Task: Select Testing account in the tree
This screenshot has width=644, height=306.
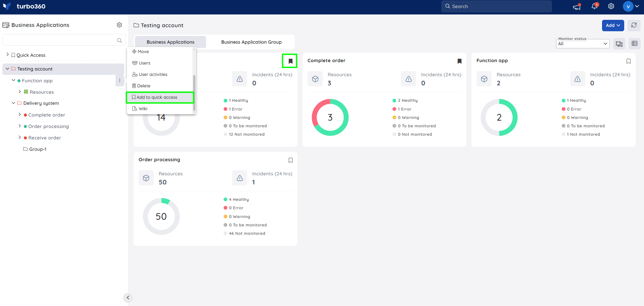Action: [35, 69]
